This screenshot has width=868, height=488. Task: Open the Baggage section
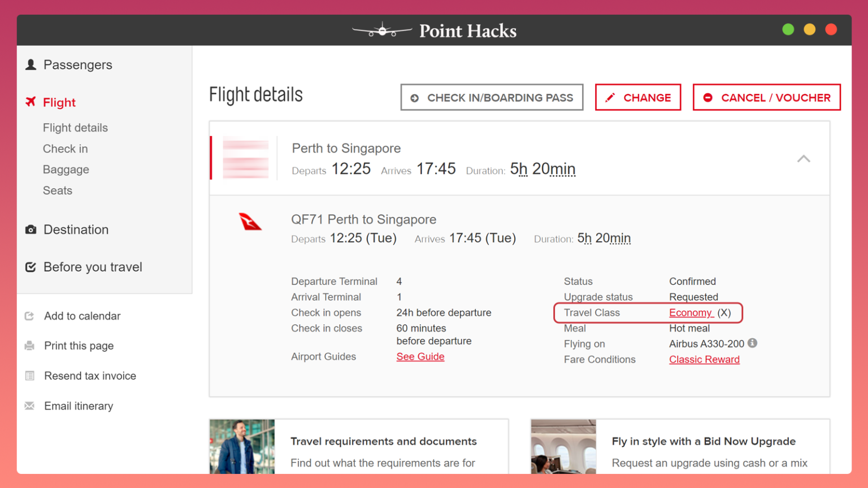[x=66, y=169]
